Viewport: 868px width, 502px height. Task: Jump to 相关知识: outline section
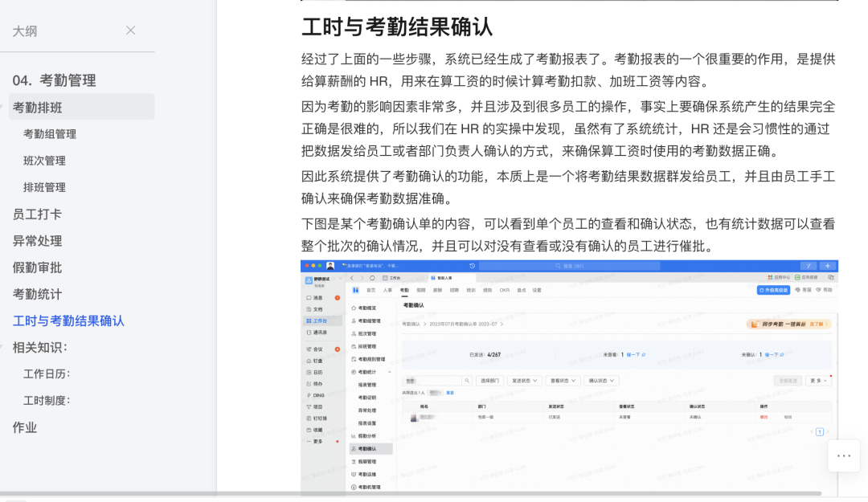click(40, 348)
